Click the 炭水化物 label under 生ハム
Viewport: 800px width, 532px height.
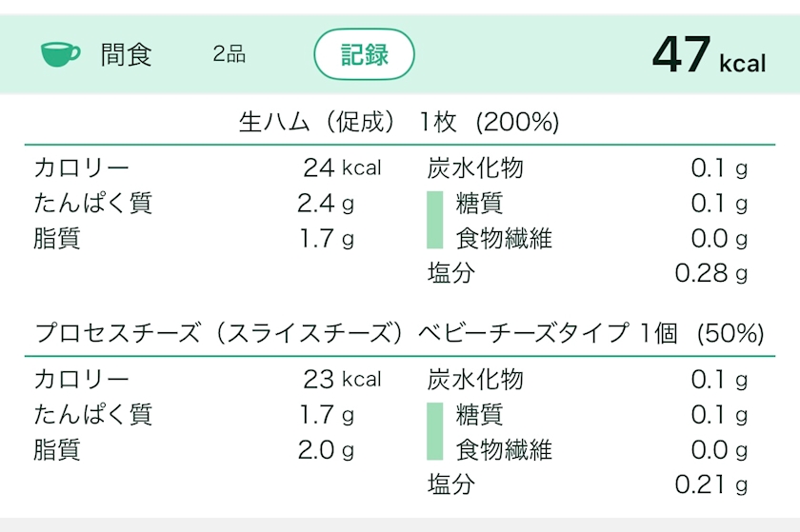point(476,168)
